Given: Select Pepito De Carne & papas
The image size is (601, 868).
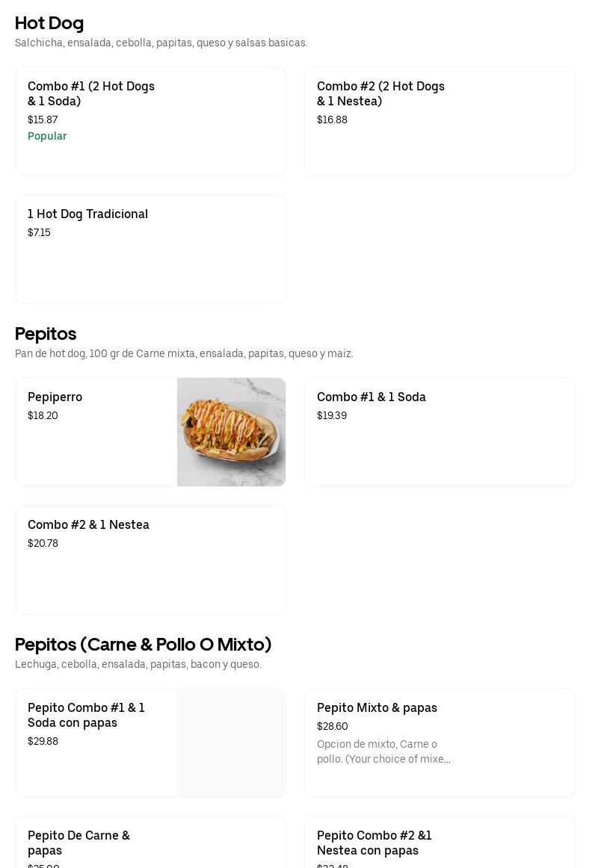Looking at the screenshot, I should 78,843.
